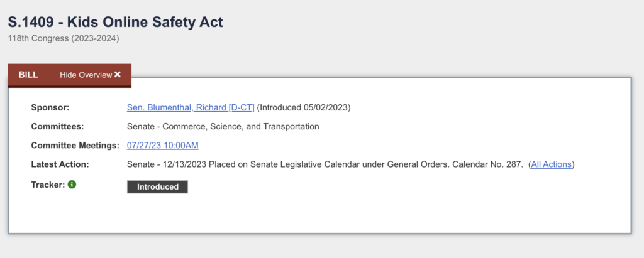Open the All Actions link
Screen dimensions: 644x258
(x=551, y=164)
